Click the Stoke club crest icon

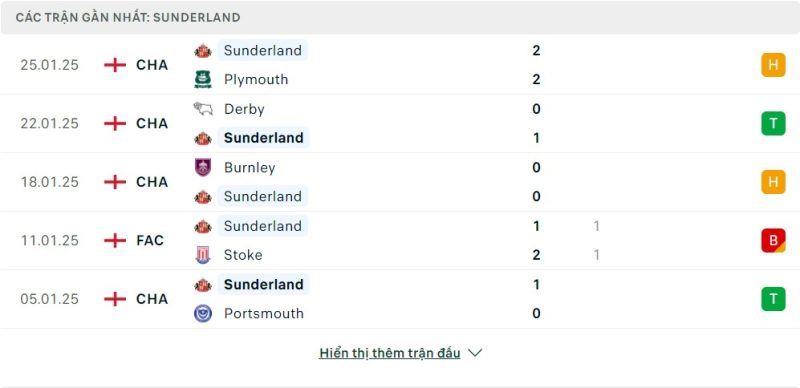tap(203, 255)
